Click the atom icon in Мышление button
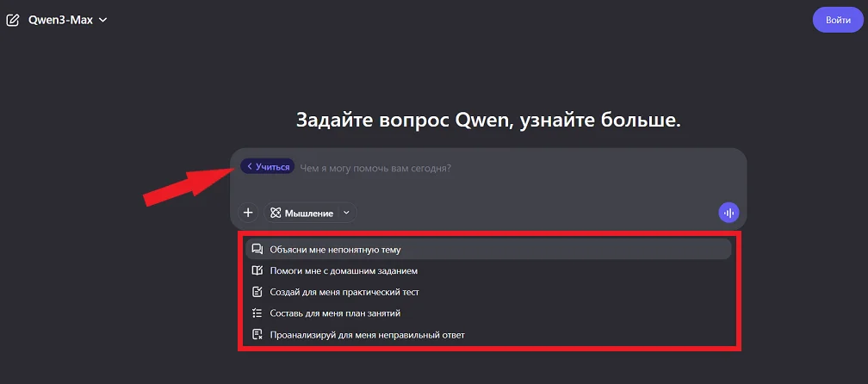The image size is (868, 384). (276, 213)
